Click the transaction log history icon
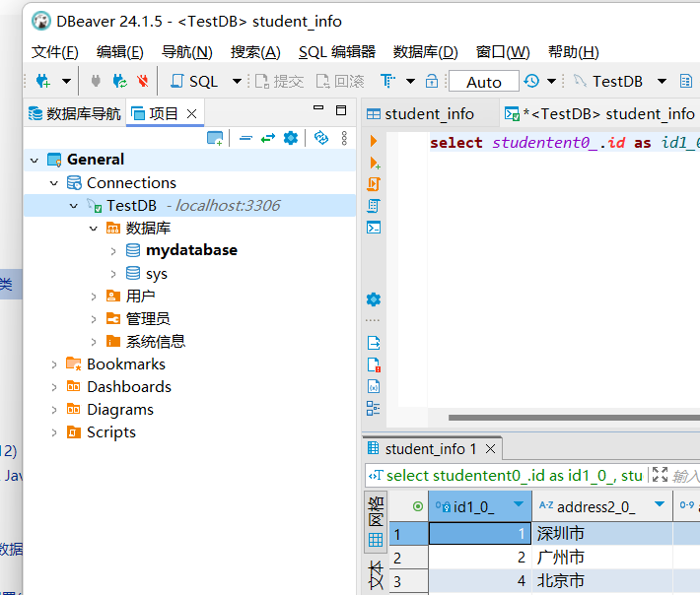Viewport: 700px width, 595px height. 531,81
